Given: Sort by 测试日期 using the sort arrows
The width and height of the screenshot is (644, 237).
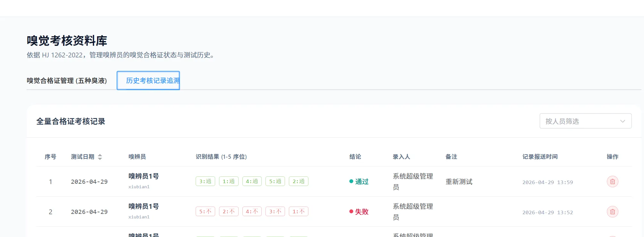Looking at the screenshot, I should pyautogui.click(x=100, y=157).
